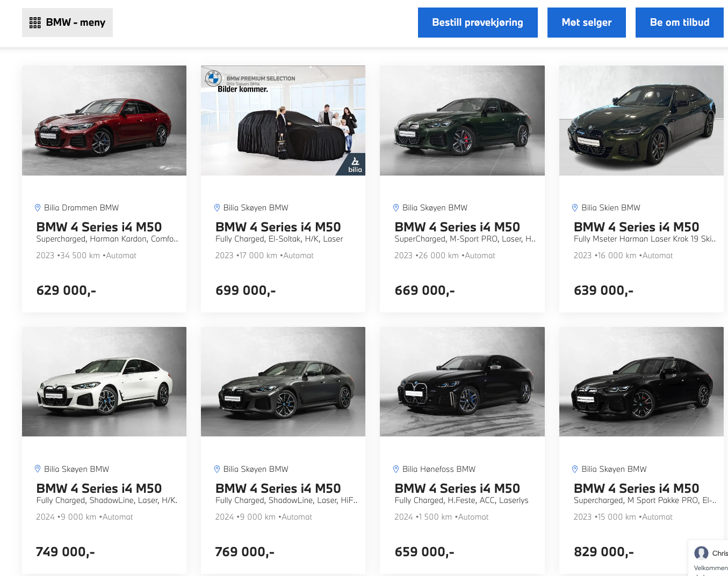The image size is (728, 576).
Task: Click the price 699 000,-
Action: (x=246, y=290)
